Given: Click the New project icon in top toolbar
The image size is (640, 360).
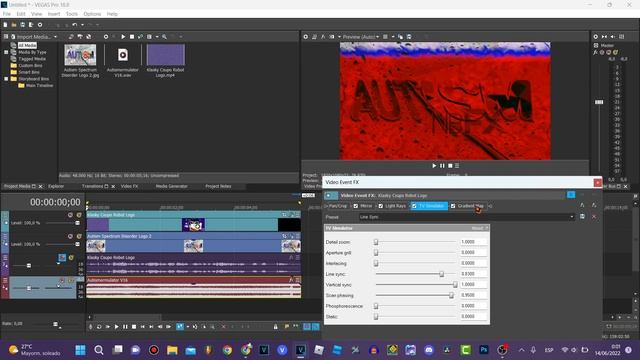Looking at the screenshot, I should [x=5, y=25].
